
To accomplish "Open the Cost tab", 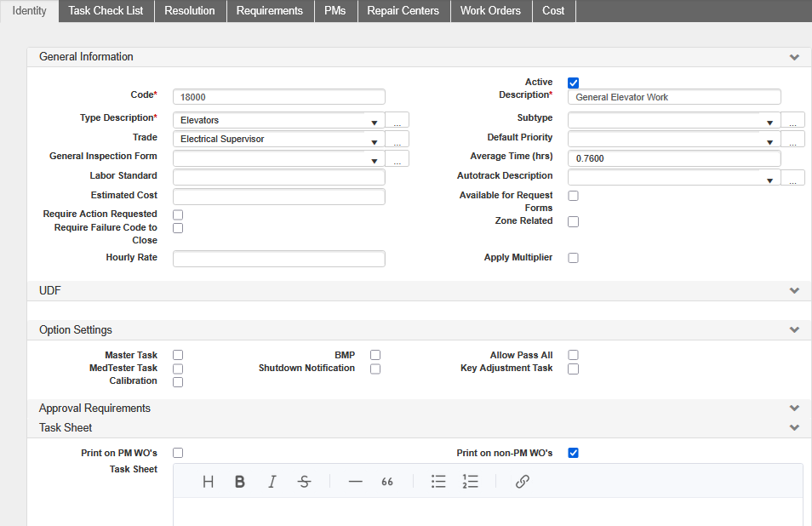I will (x=553, y=11).
